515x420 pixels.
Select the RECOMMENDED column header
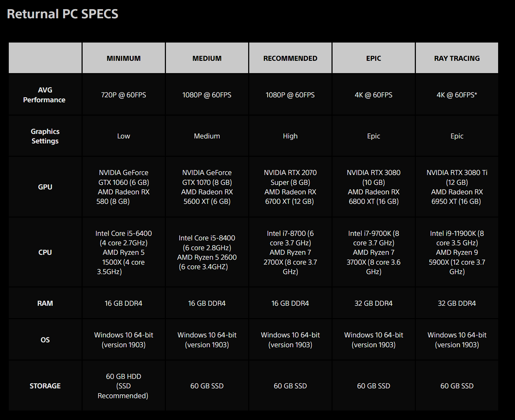[x=290, y=58]
